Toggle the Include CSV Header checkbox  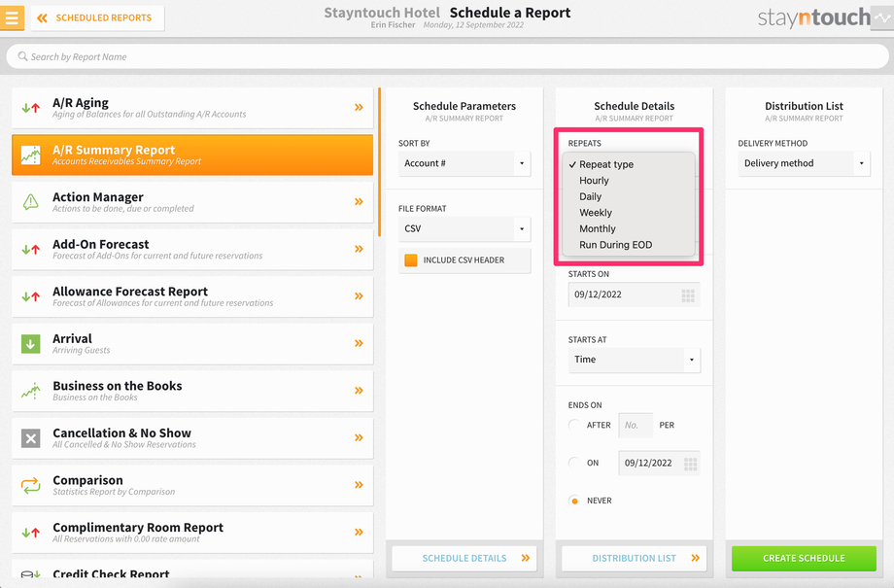[x=410, y=260]
